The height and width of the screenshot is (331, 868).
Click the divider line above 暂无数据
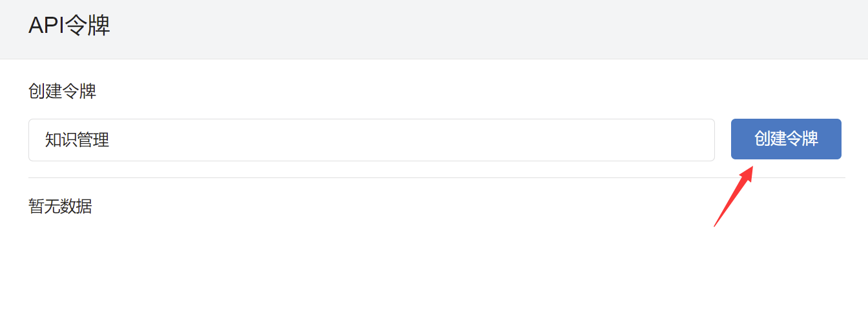coord(437,177)
